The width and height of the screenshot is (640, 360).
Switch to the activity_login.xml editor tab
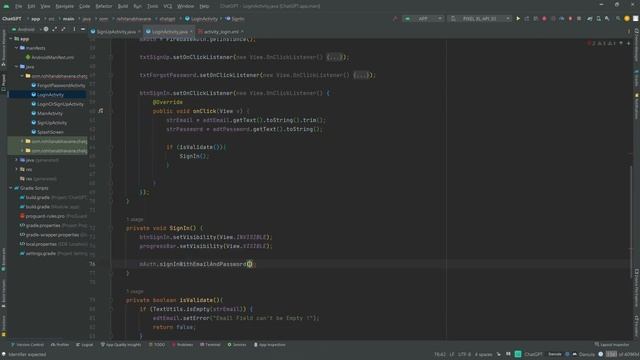220,31
